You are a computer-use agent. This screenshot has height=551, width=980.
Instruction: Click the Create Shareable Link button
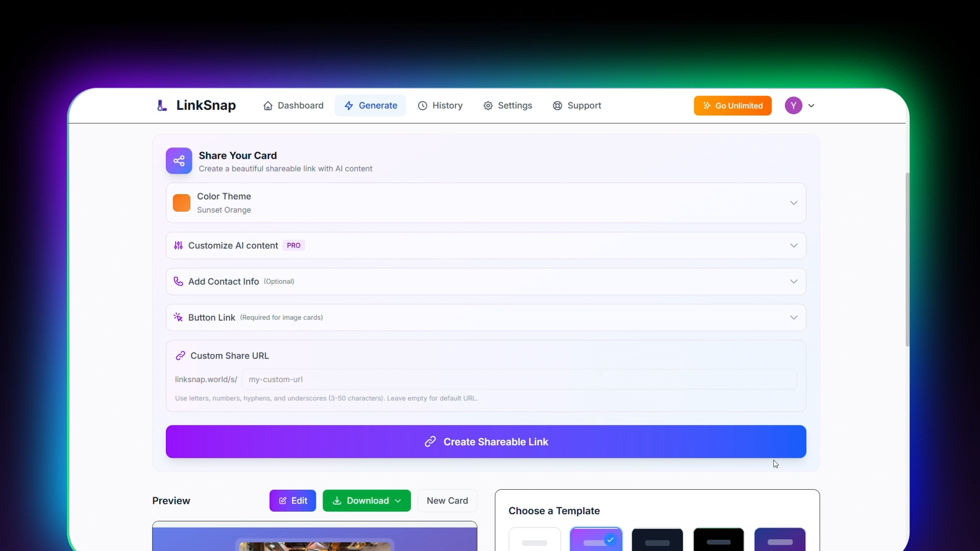click(x=485, y=442)
